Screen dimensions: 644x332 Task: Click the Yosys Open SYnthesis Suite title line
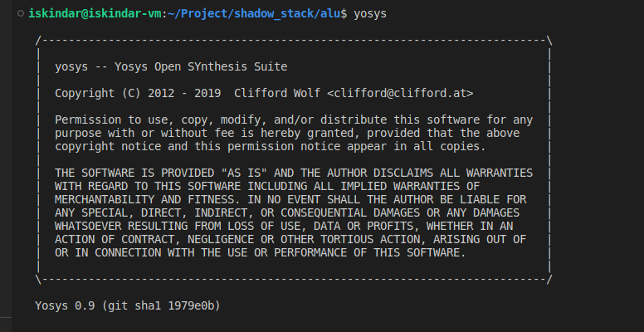[x=171, y=66]
